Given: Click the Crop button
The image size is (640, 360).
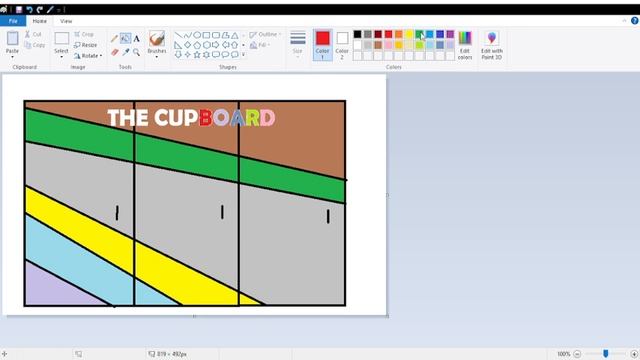Looking at the screenshot, I should (84, 34).
